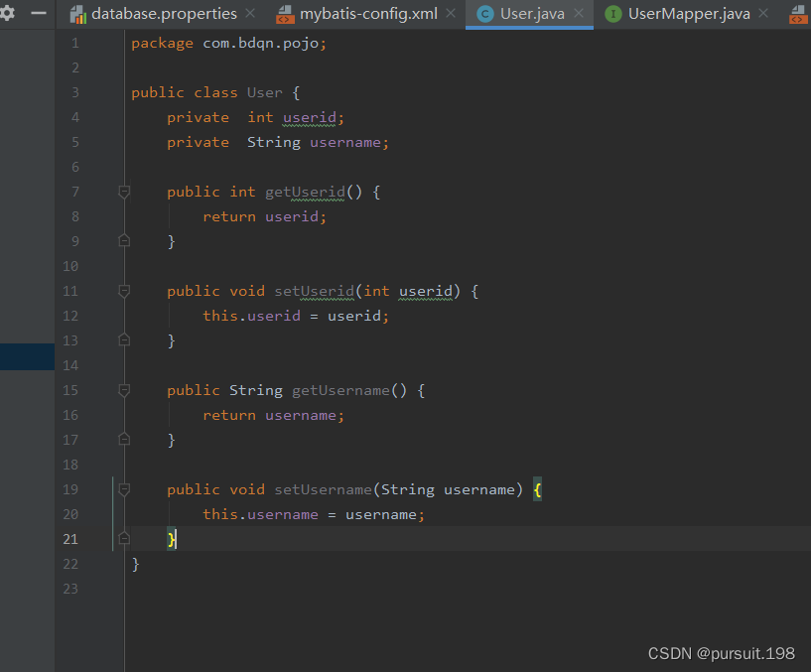Click 'return userid;' statement on line 8

[x=265, y=216]
